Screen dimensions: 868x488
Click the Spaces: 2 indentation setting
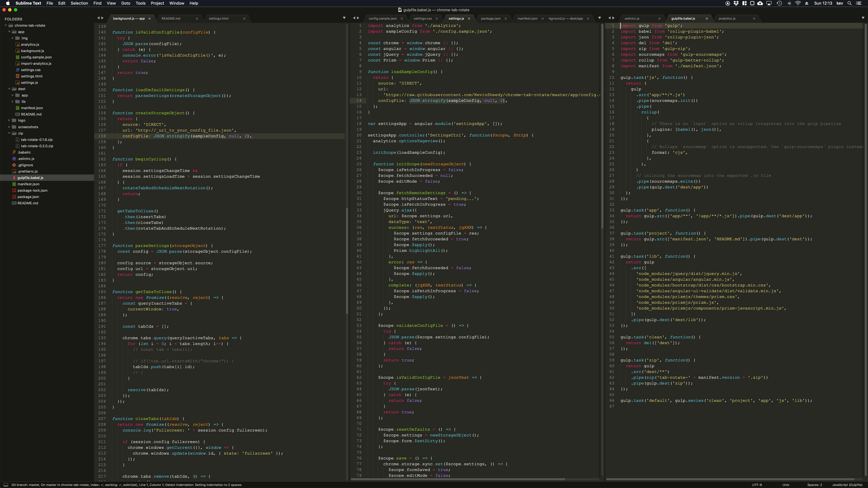pos(815,485)
